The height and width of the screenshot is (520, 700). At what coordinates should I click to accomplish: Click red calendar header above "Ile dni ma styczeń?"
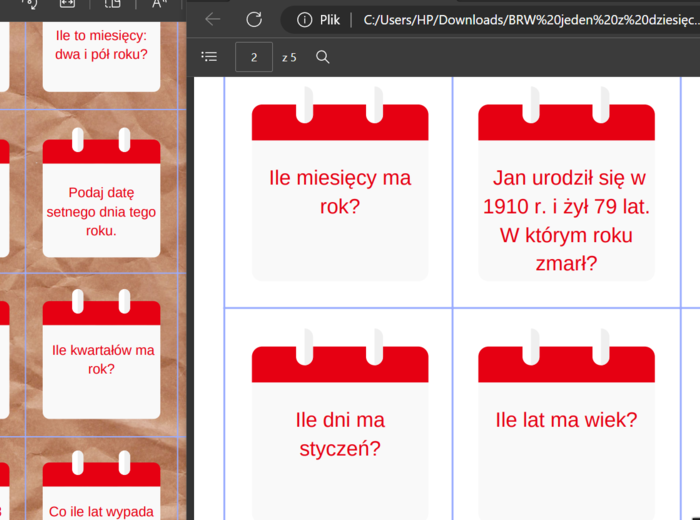pyautogui.click(x=340, y=365)
